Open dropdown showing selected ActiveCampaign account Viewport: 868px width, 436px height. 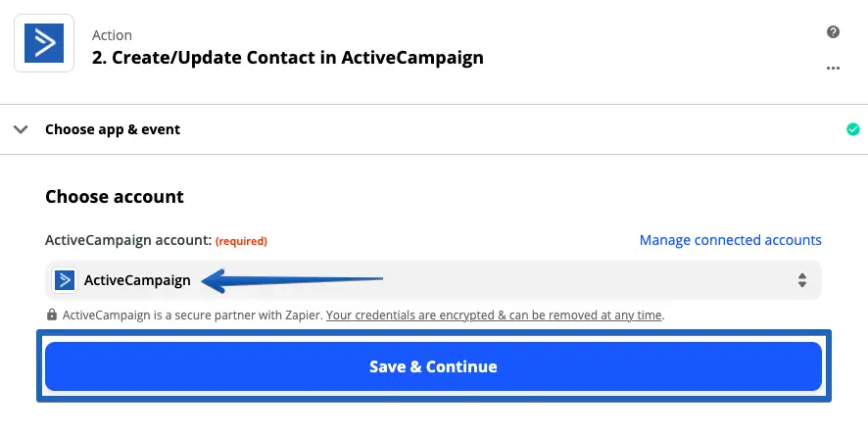click(x=433, y=280)
